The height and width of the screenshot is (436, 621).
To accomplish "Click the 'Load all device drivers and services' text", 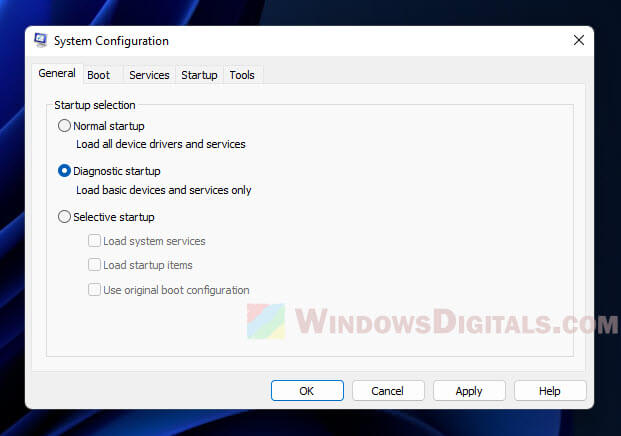I will tap(160, 144).
